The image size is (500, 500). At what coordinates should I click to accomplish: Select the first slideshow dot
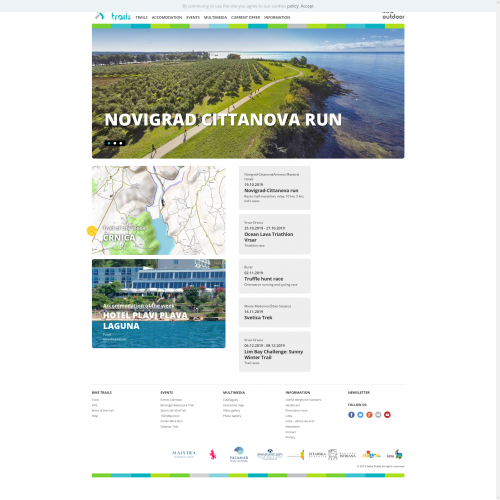(109, 143)
